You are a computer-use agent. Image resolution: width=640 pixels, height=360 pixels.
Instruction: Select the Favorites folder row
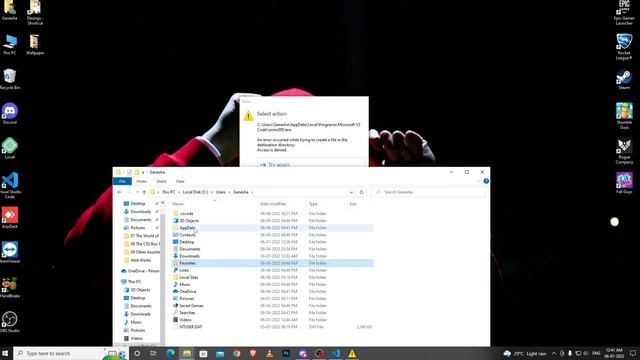272,263
